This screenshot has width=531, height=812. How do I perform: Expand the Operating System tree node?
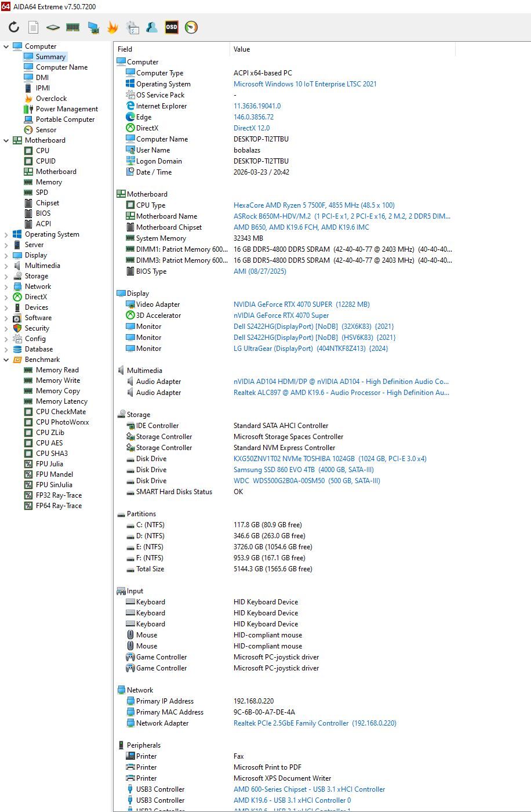[x=6, y=234]
